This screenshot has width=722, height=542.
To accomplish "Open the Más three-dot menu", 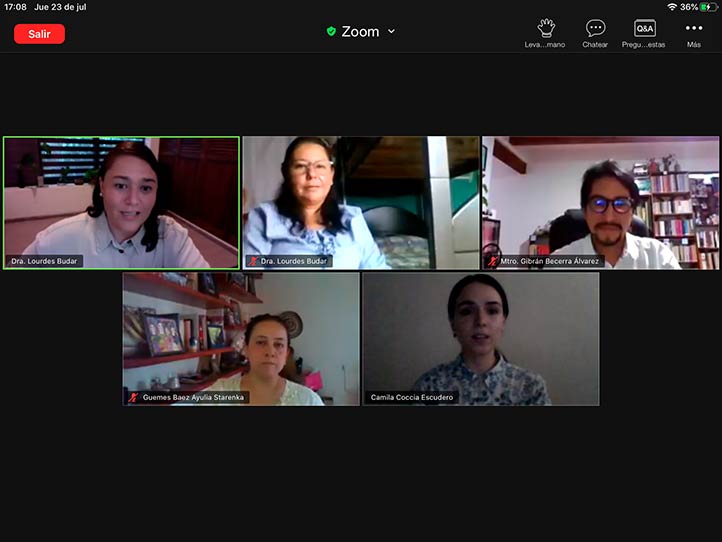I will click(693, 28).
